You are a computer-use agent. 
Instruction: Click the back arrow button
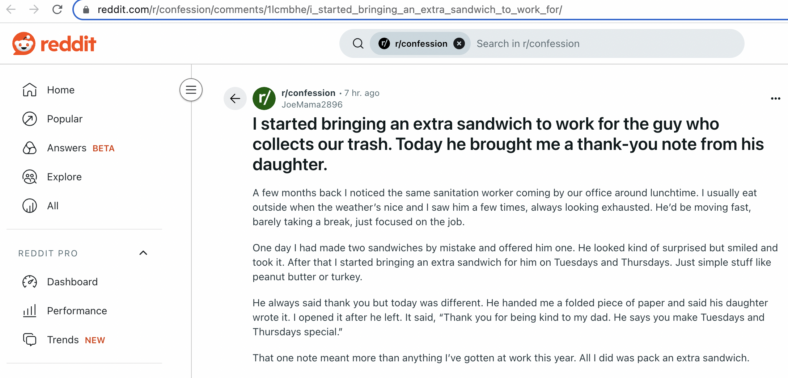pyautogui.click(x=235, y=99)
